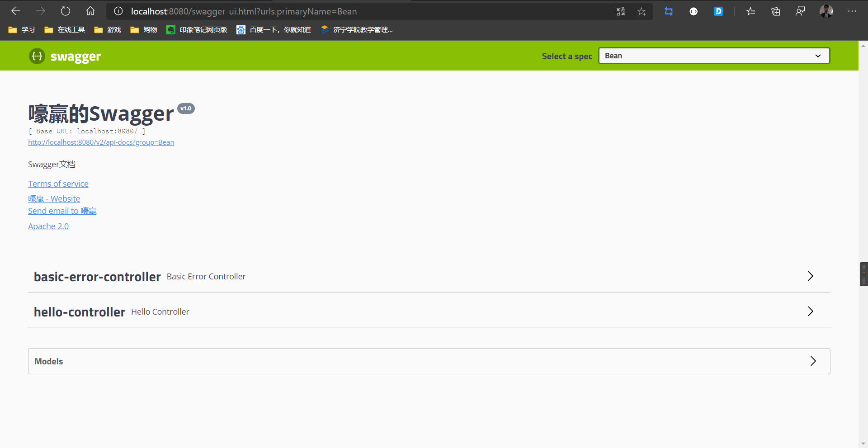This screenshot has height=448, width=868.
Task: Click the v1.0 version badge
Action: click(x=186, y=108)
